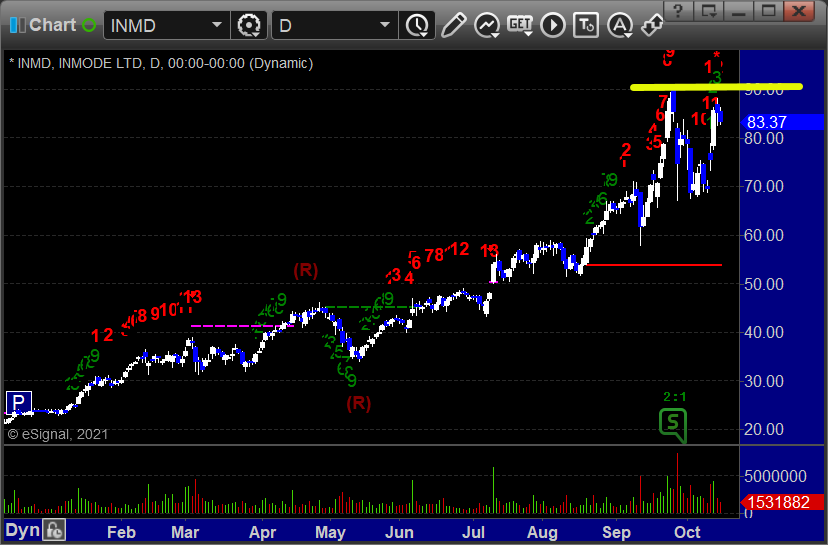
Task: Select the yellow horizontal line near 90.00
Action: pyautogui.click(x=716, y=87)
